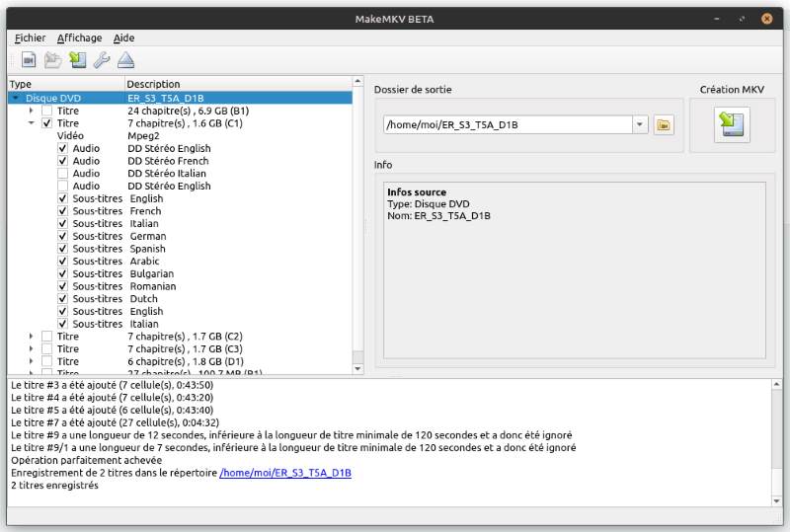Minimize the MakeMKV BETA window
This screenshot has height=532, width=790.
[717, 19]
